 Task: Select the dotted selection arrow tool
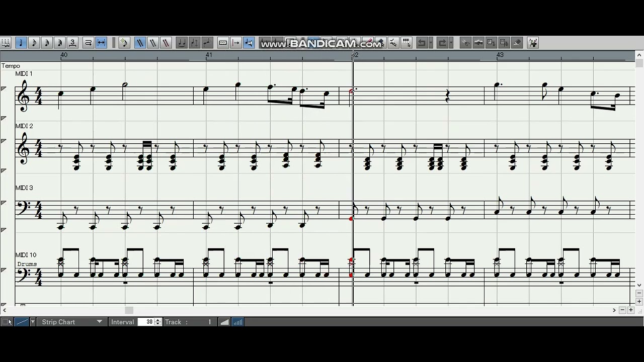(x=7, y=322)
